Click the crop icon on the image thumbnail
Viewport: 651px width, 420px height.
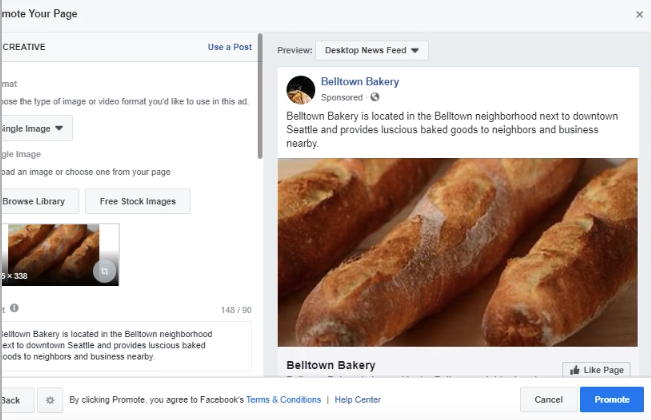(x=106, y=271)
